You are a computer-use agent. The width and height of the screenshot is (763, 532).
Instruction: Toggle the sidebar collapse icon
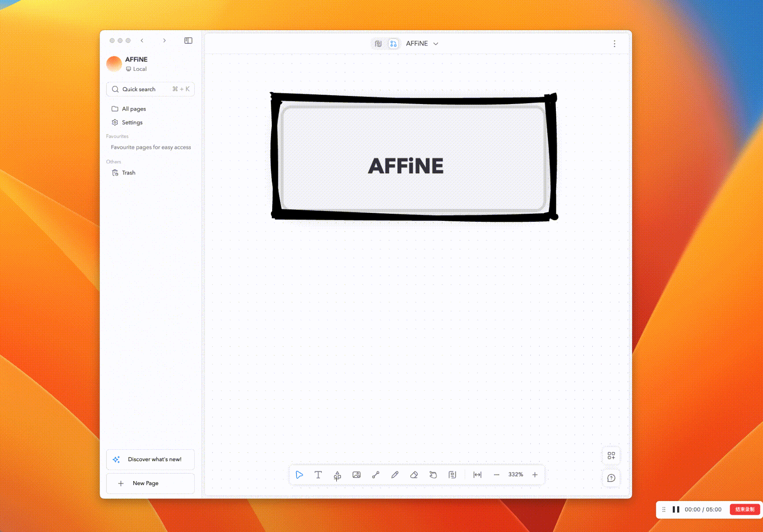(188, 40)
